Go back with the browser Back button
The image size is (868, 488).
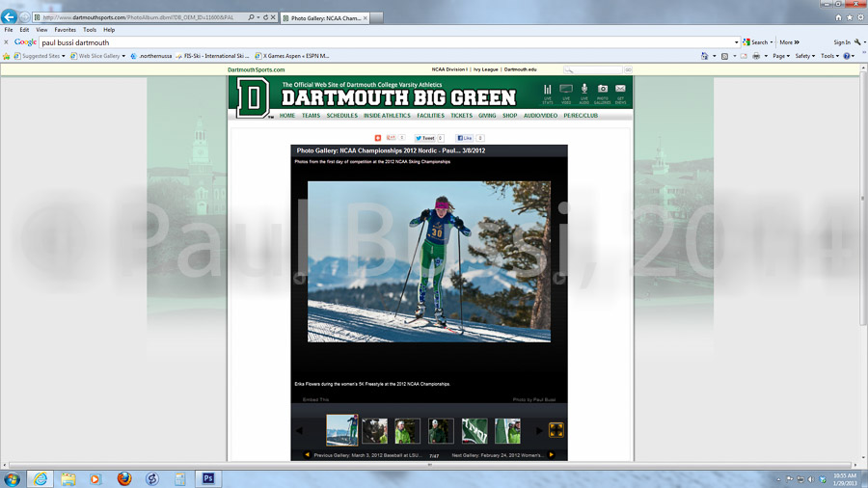point(9,16)
